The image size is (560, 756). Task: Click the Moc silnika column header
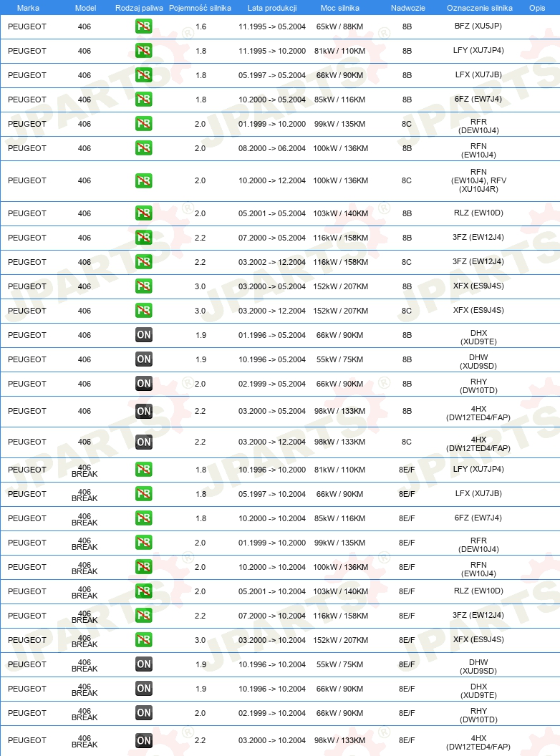tap(340, 8)
